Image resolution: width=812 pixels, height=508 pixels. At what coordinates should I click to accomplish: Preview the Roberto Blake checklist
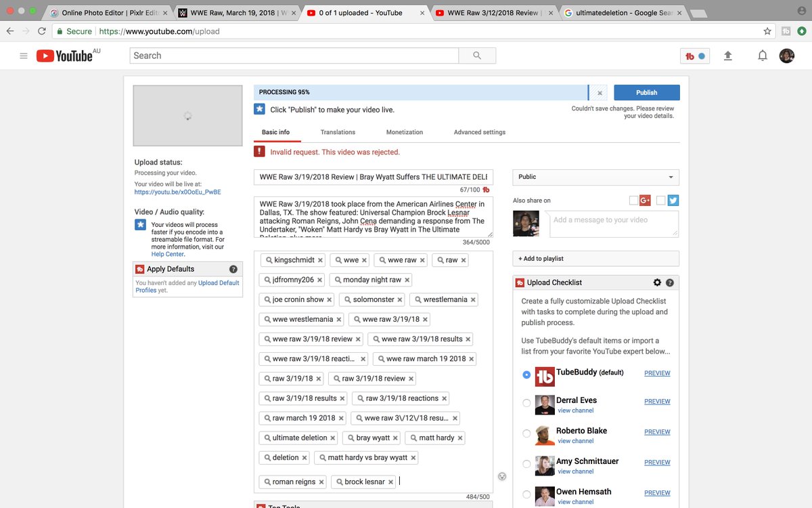[x=657, y=432]
